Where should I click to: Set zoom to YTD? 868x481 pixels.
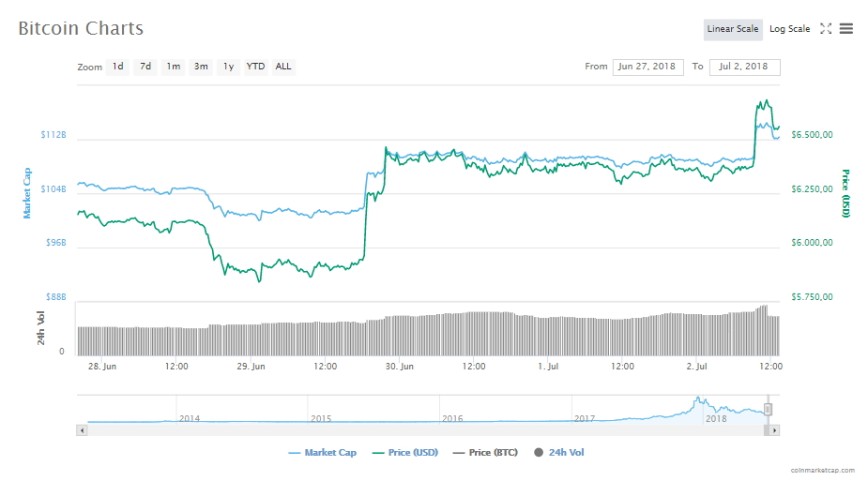tap(256, 67)
